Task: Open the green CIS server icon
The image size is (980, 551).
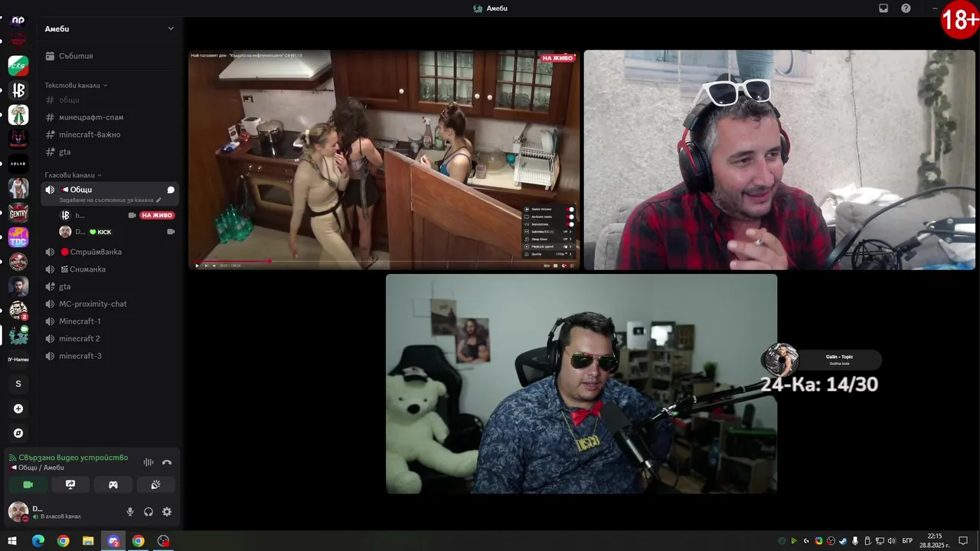Action: 18,66
